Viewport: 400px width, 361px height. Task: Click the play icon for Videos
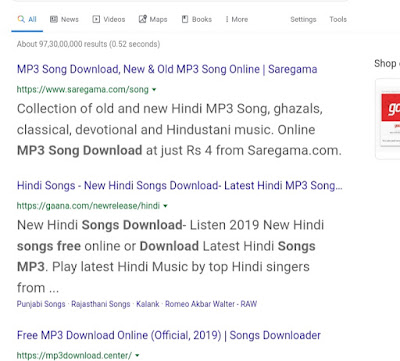(x=96, y=19)
